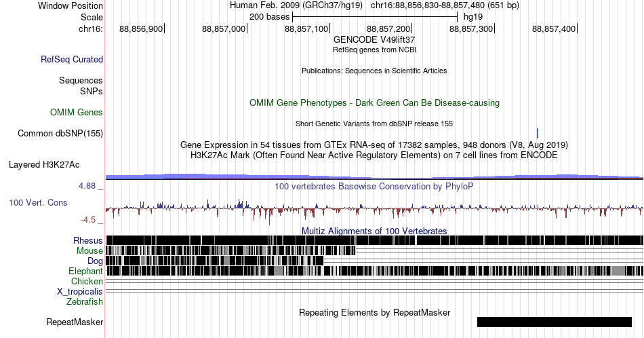Select the Elephant alignment row label
The width and height of the screenshot is (644, 338).
tap(85, 271)
